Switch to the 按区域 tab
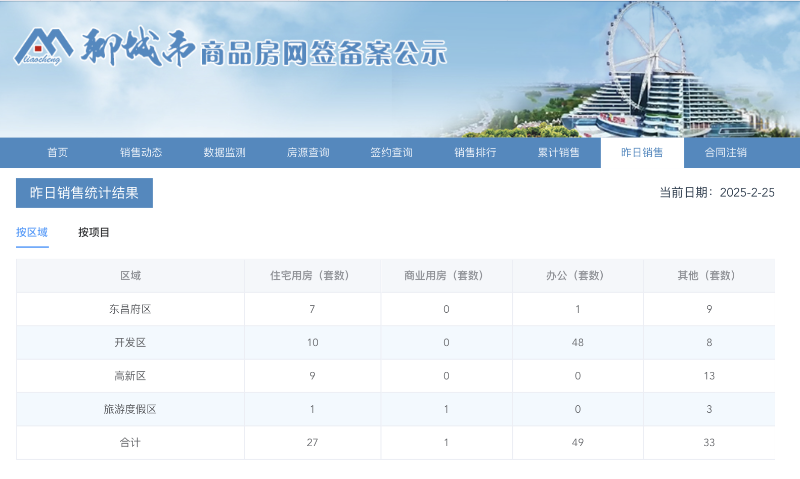This screenshot has height=479, width=800. click(32, 233)
